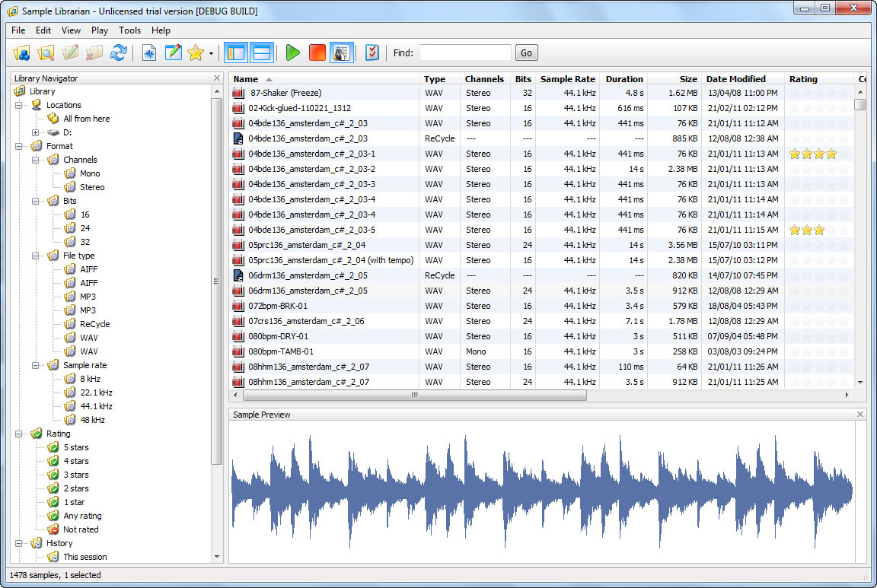Click the yellow star rating toolbar icon
Viewport: 877px width, 588px height.
196,53
